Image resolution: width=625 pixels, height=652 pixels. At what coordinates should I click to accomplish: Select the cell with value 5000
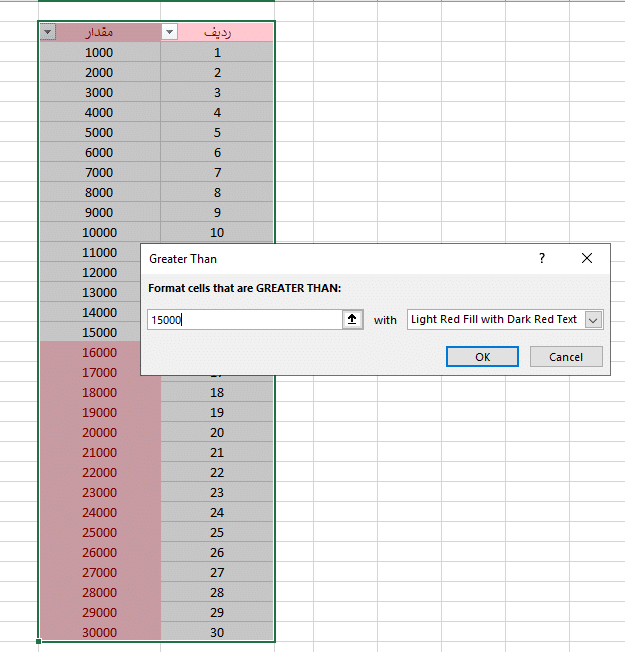coord(99,132)
